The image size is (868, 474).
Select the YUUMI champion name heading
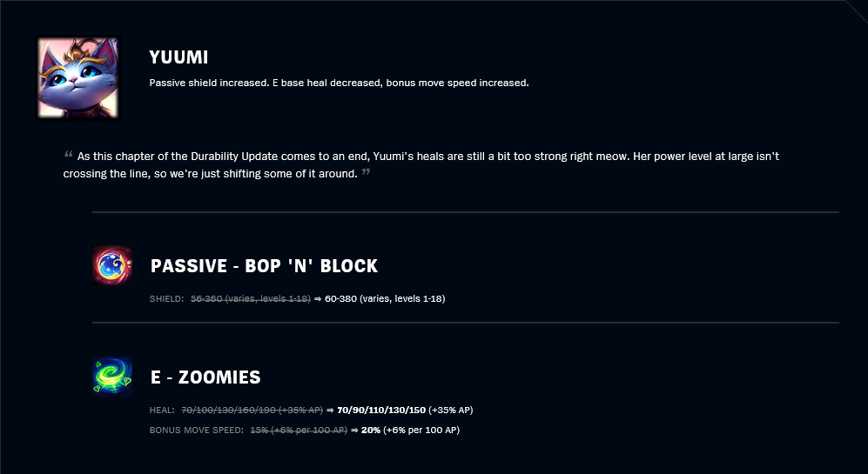(178, 57)
